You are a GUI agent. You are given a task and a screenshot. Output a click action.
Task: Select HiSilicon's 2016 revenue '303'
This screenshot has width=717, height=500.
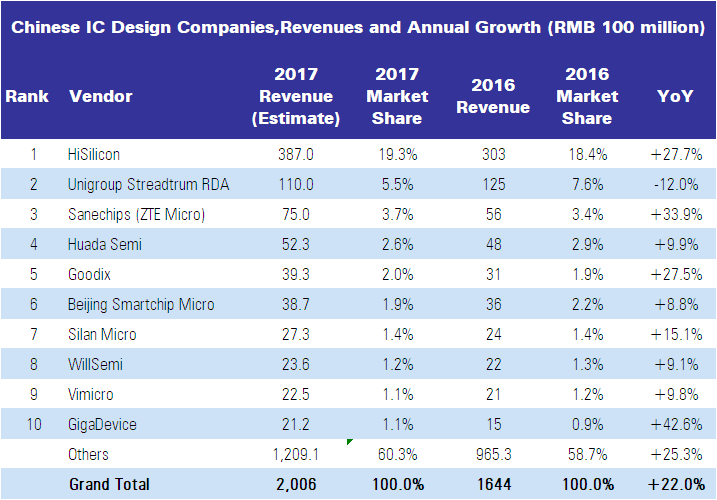pos(494,154)
